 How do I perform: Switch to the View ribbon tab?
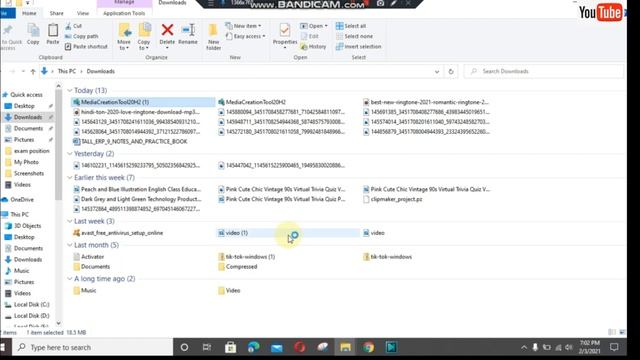pyautogui.click(x=83, y=13)
